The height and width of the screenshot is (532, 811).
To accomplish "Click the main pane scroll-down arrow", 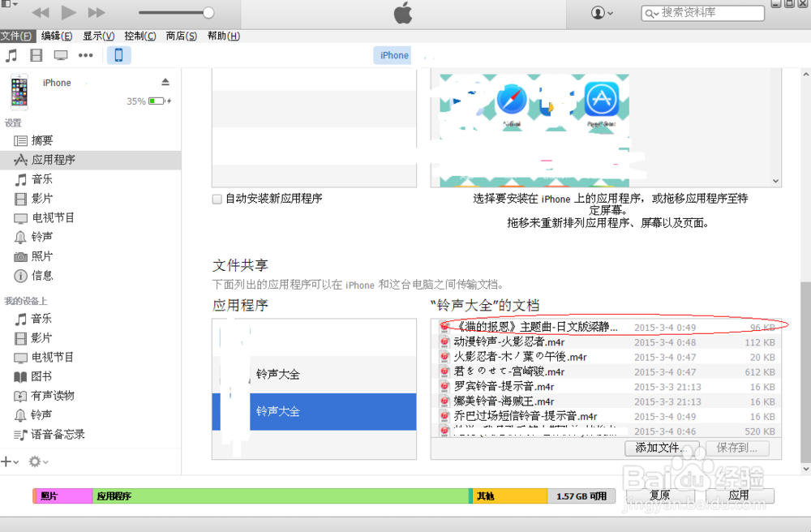I will (x=806, y=469).
